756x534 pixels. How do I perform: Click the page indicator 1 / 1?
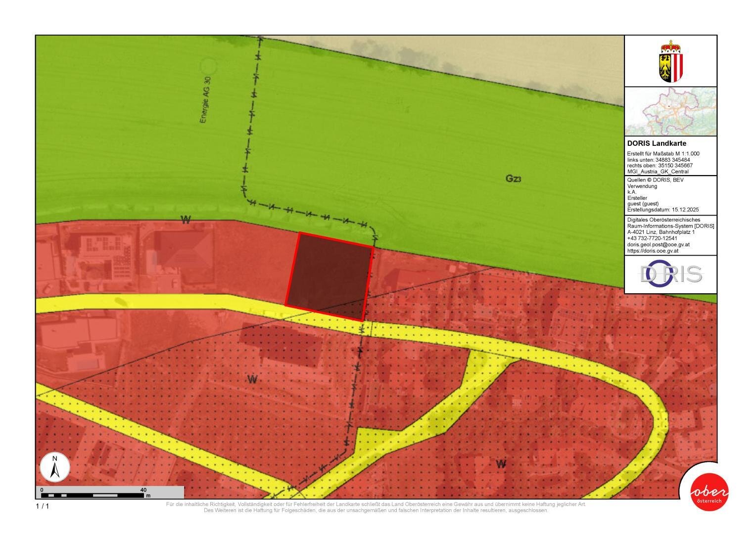[43, 506]
